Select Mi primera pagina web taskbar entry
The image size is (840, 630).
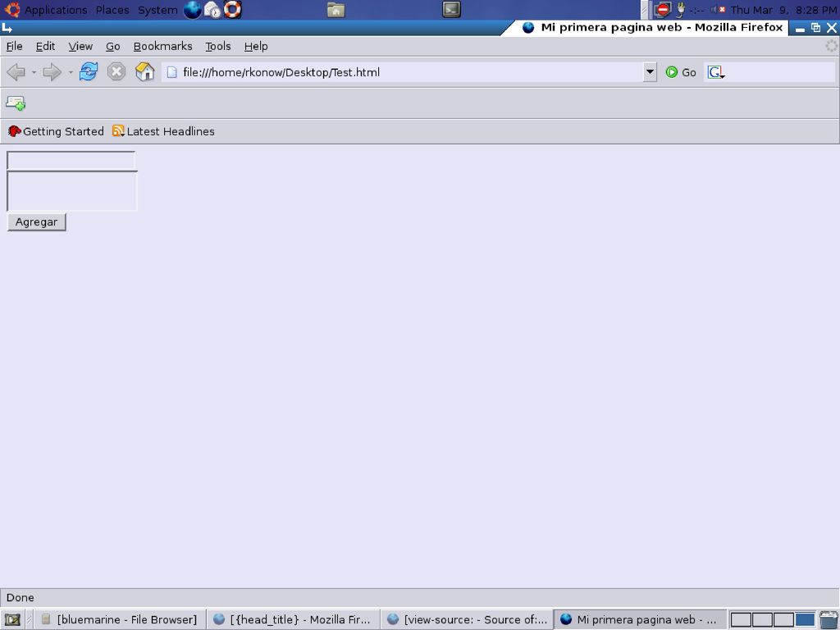point(640,620)
